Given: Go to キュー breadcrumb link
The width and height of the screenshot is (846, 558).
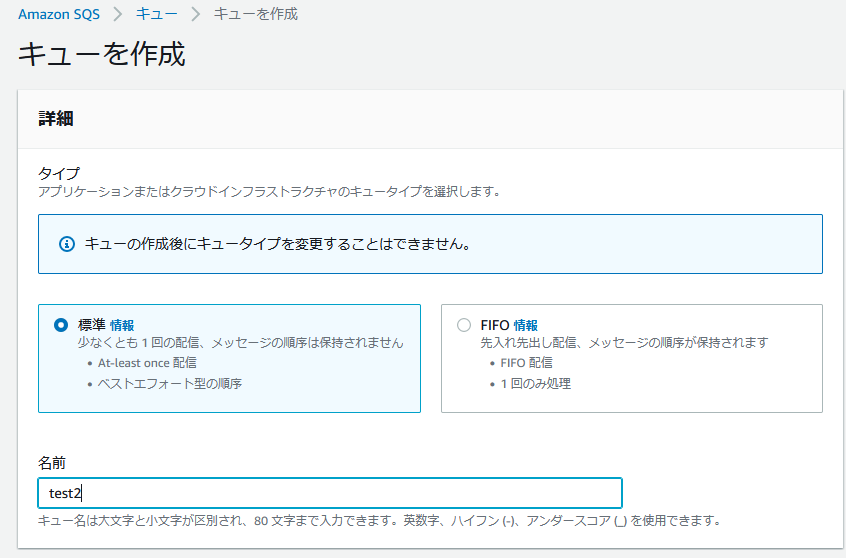Looking at the screenshot, I should tap(156, 14).
